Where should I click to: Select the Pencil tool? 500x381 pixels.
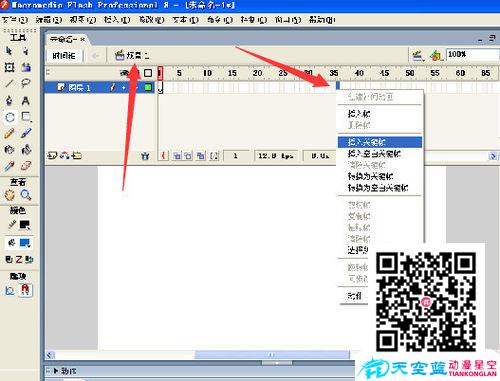click(x=9, y=134)
